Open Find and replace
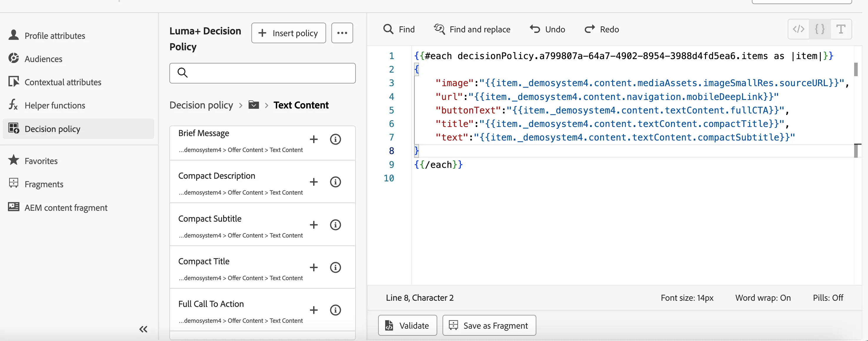 472,29
